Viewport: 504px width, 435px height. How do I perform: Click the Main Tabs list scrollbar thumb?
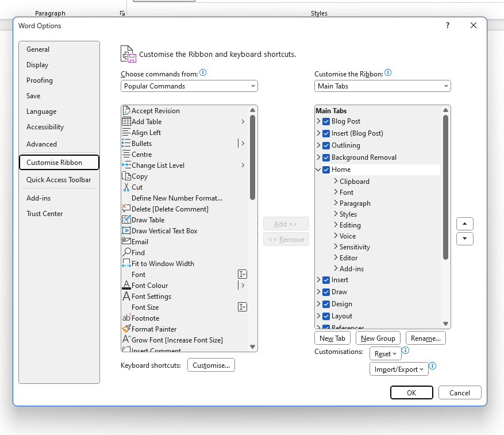[x=445, y=187]
